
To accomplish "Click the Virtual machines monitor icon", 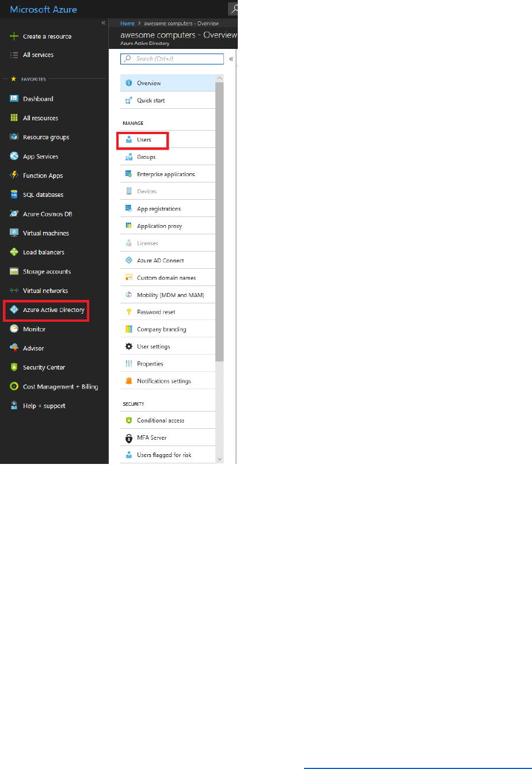I will [x=14, y=233].
